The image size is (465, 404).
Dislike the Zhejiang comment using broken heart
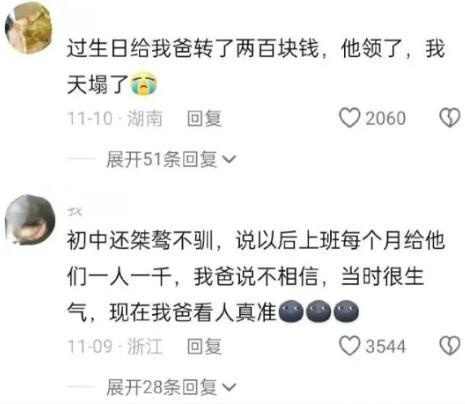click(450, 346)
